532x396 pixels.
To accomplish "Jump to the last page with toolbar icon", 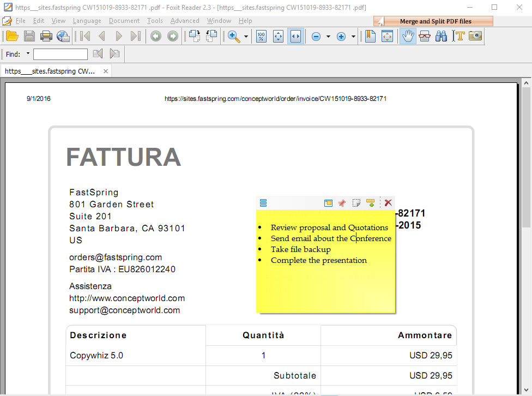I will [135, 36].
